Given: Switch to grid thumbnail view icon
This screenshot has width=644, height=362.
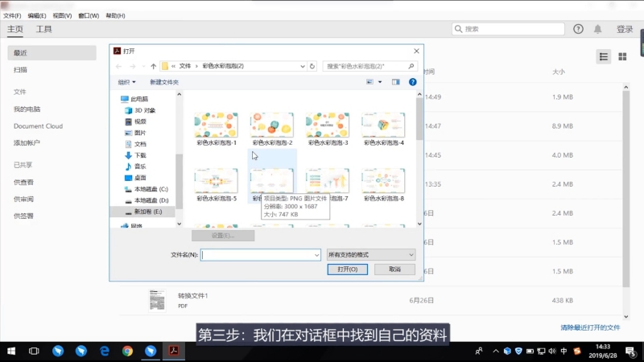Looking at the screenshot, I should coord(622,56).
